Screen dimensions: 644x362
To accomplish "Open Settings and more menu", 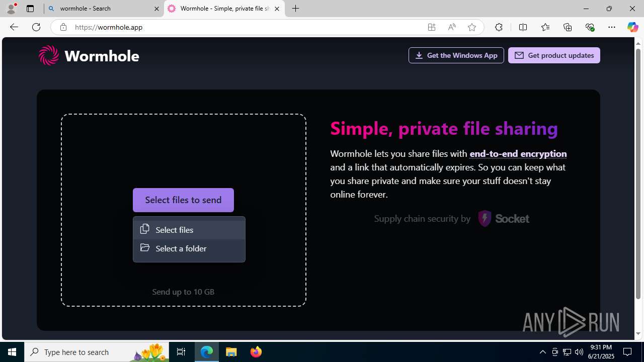I will 612,27.
